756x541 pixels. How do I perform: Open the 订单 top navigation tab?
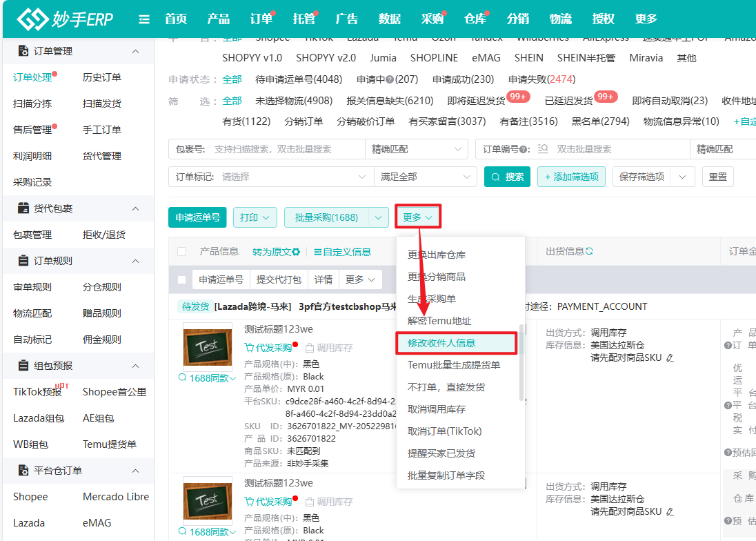pyautogui.click(x=261, y=19)
